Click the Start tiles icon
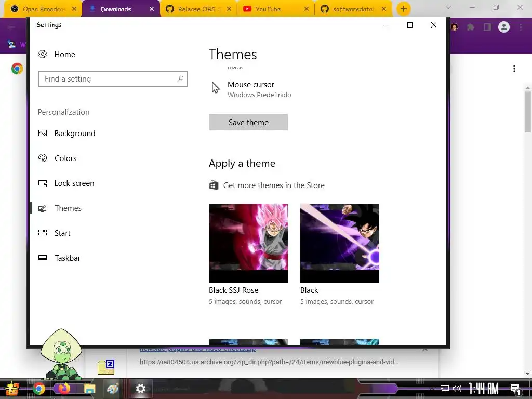Screen dimensions: 532x399 coord(43,233)
